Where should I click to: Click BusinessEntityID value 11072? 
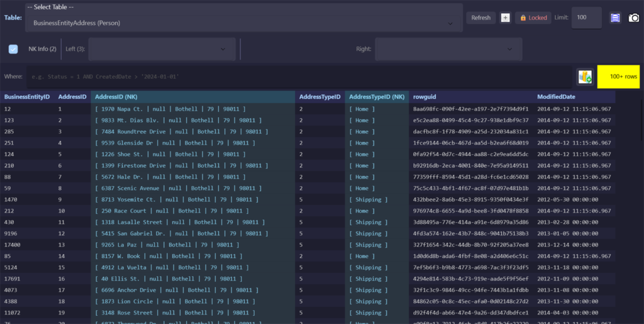pyautogui.click(x=12, y=313)
